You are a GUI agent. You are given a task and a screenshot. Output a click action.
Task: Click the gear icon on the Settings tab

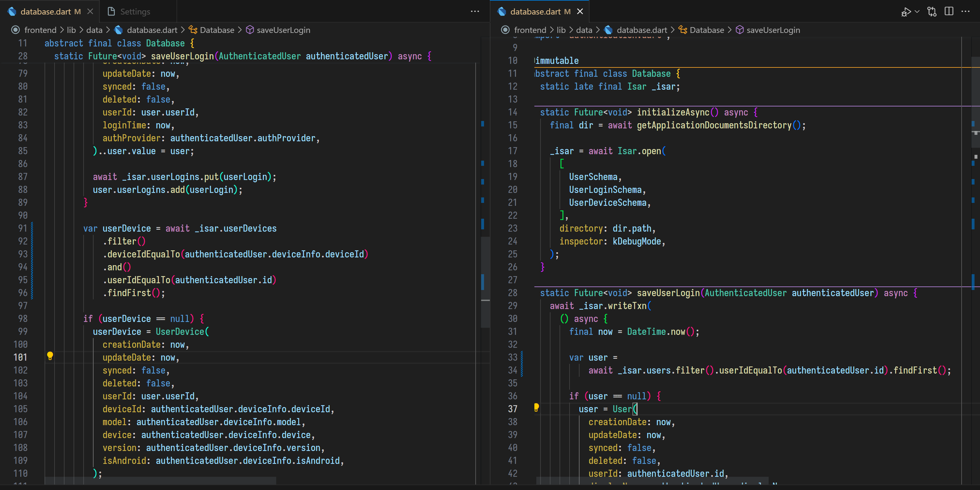coord(111,11)
